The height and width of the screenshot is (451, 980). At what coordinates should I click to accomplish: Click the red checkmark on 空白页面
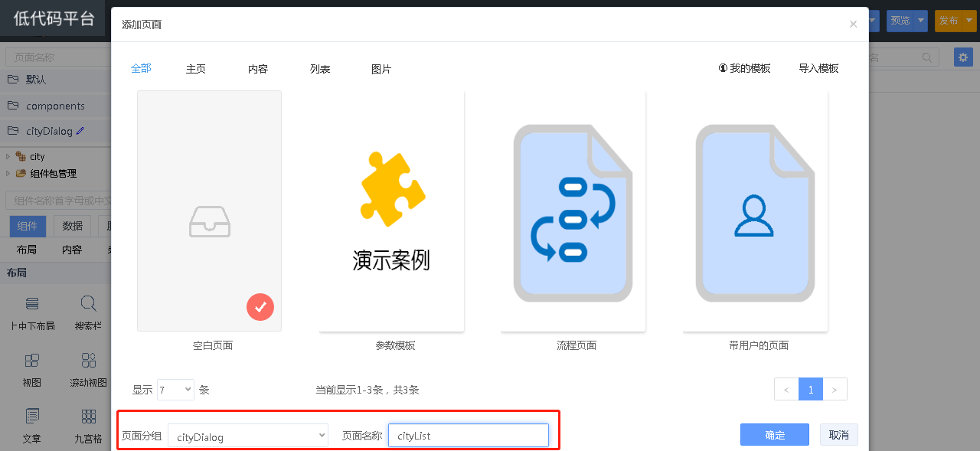tap(260, 307)
